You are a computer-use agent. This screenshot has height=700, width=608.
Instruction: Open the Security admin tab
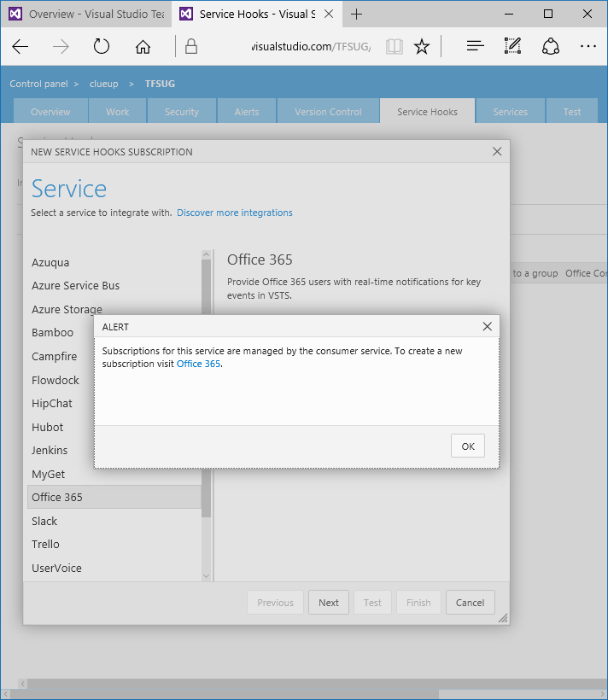(x=181, y=112)
